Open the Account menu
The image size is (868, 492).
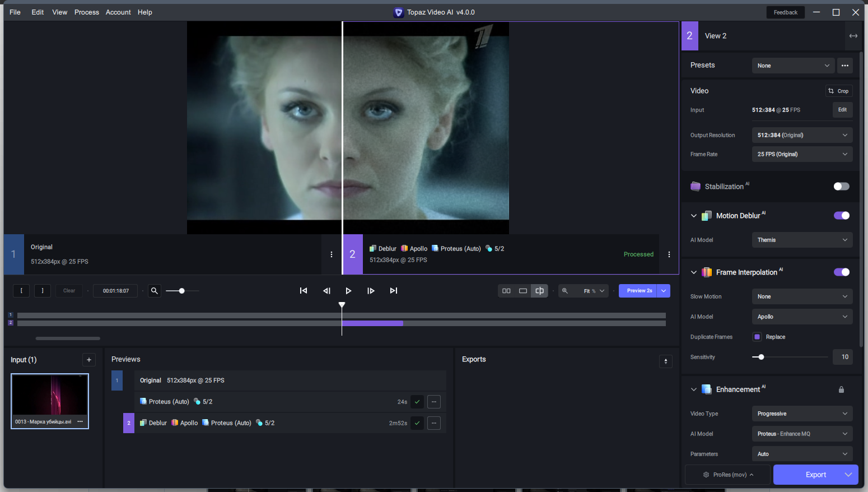coord(118,12)
